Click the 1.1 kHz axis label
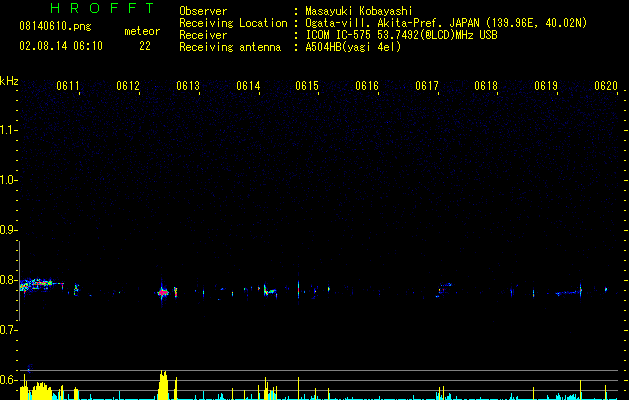This screenshot has height=400, width=629. pos(9,130)
